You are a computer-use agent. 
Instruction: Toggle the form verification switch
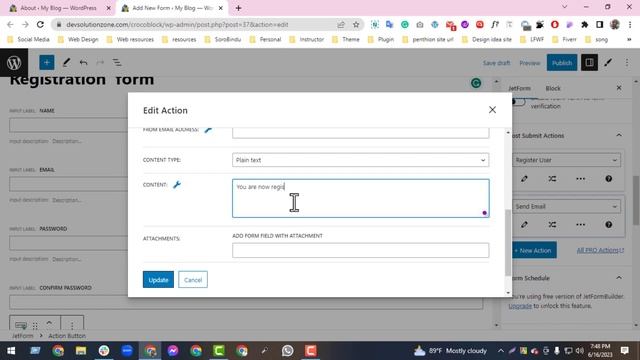point(518,101)
